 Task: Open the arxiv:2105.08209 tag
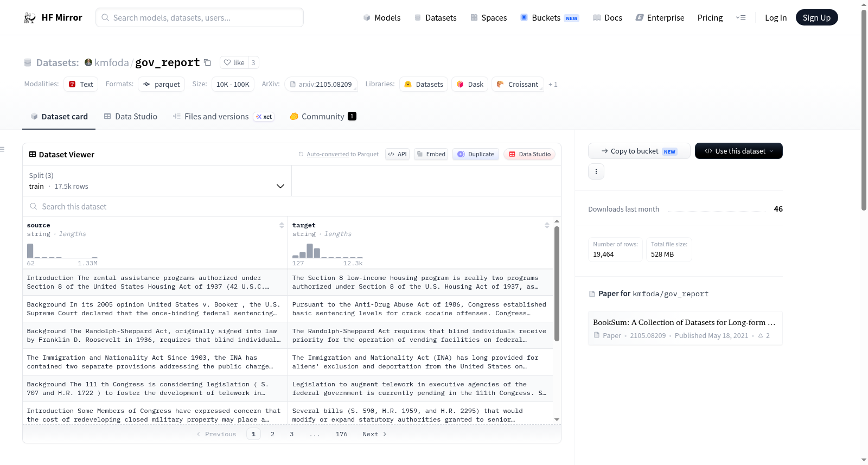(x=321, y=84)
